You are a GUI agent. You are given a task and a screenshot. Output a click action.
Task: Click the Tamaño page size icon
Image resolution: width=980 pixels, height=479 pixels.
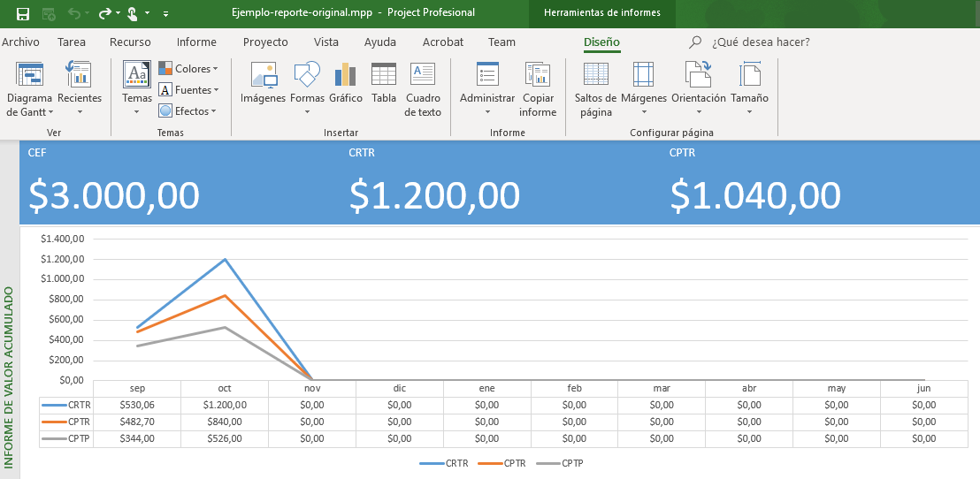coord(749,74)
